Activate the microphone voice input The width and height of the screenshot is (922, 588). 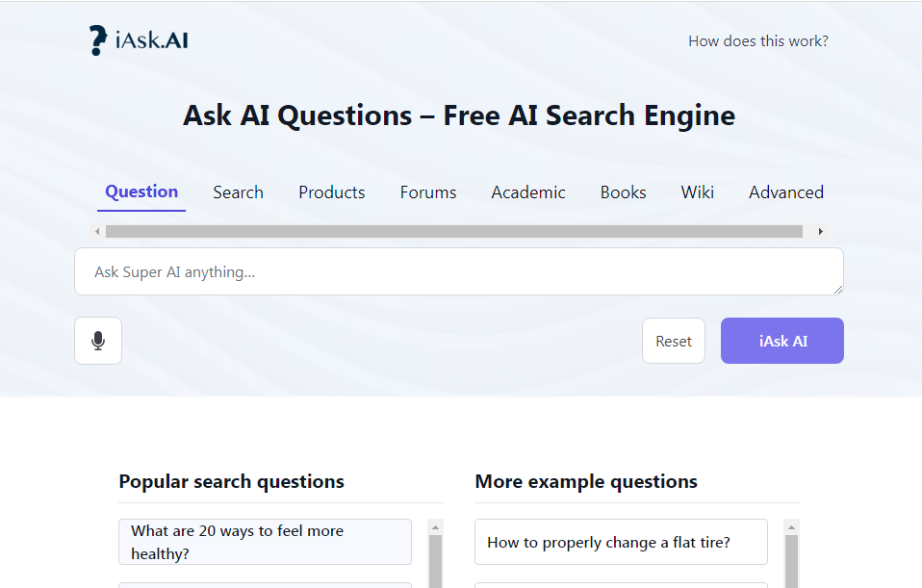(x=97, y=340)
